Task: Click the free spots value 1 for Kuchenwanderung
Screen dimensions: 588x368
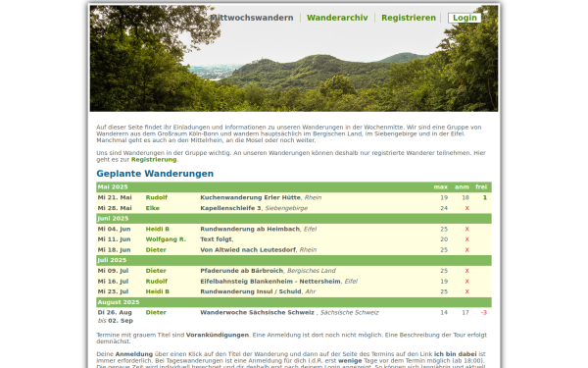Action: [485, 197]
